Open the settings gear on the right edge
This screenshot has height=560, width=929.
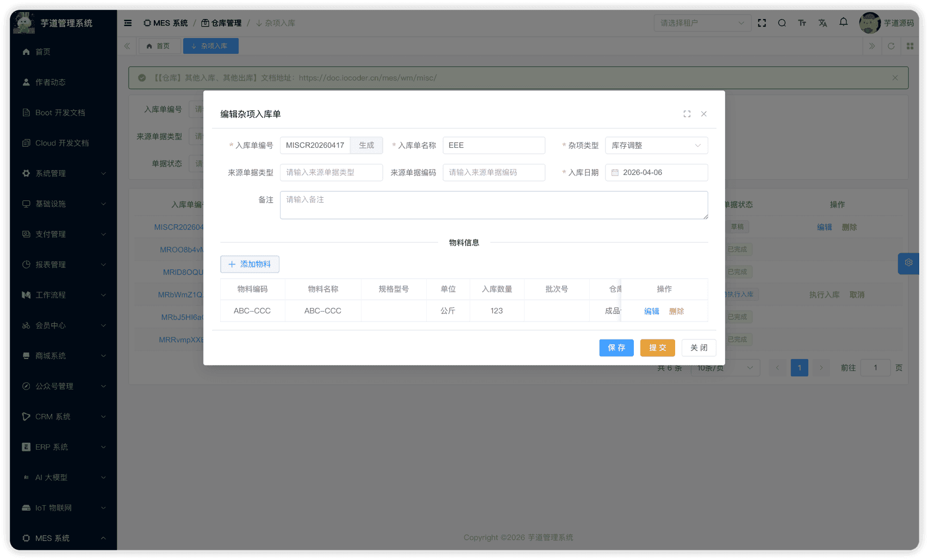tap(908, 263)
